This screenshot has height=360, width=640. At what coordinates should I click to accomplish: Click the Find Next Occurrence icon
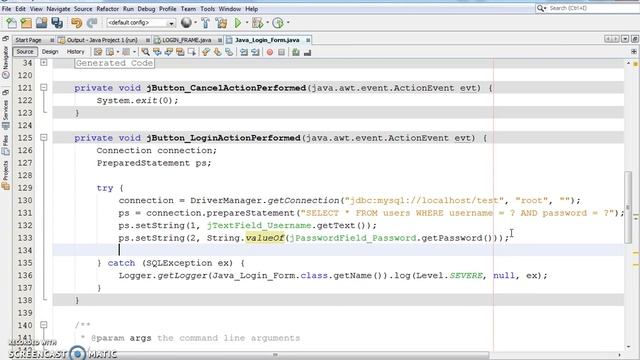tap(169, 52)
